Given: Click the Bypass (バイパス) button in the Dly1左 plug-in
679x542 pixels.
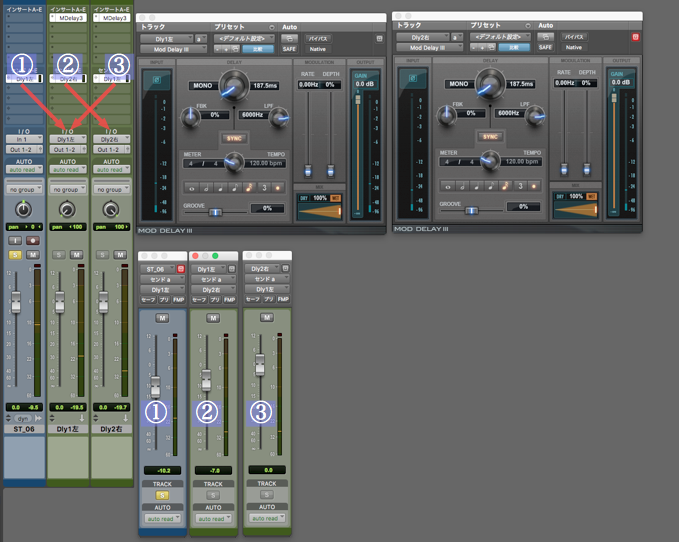Looking at the screenshot, I should pyautogui.click(x=318, y=39).
